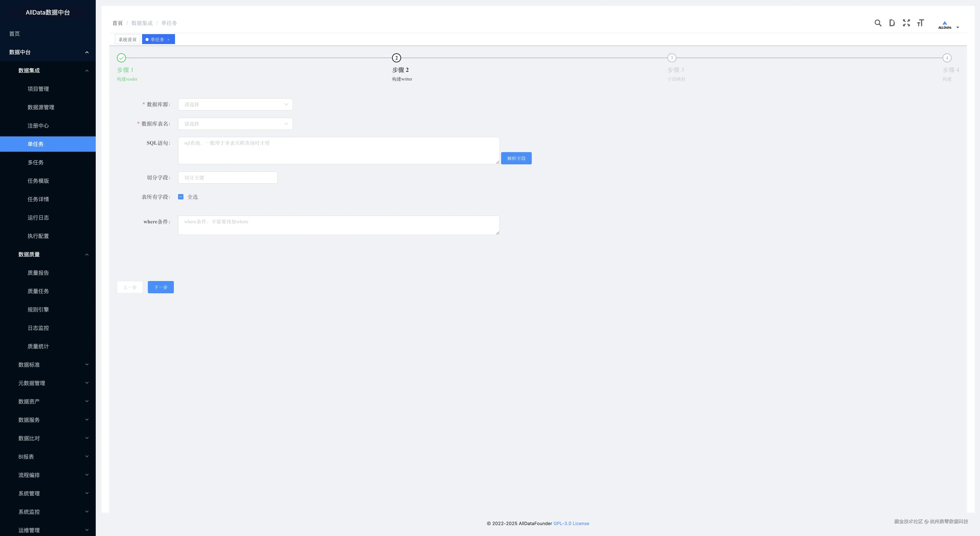Open the 数据库表名 dropdown
980x536 pixels.
[x=235, y=124]
